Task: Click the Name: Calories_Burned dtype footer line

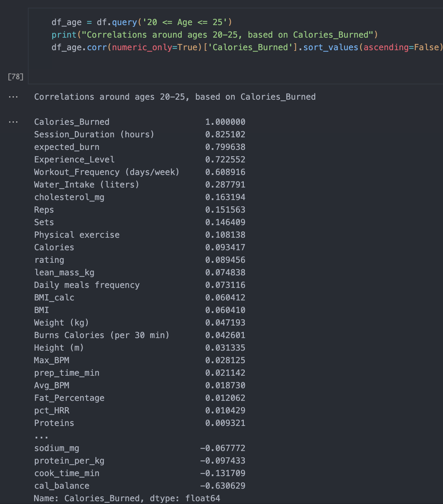Action: [x=127, y=498]
